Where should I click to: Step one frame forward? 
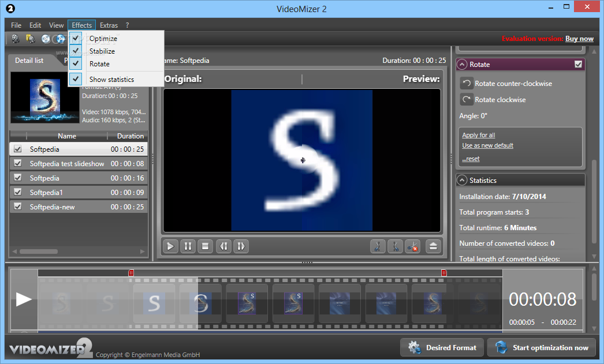click(x=241, y=246)
